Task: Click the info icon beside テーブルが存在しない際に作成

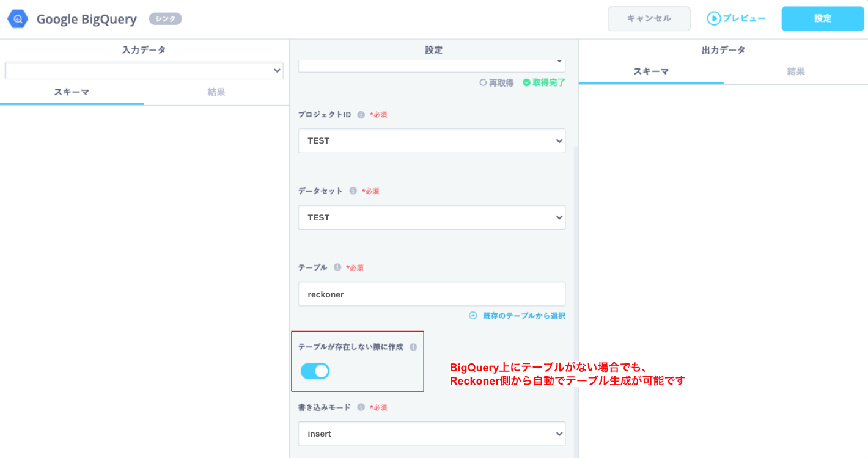Action: click(x=413, y=347)
